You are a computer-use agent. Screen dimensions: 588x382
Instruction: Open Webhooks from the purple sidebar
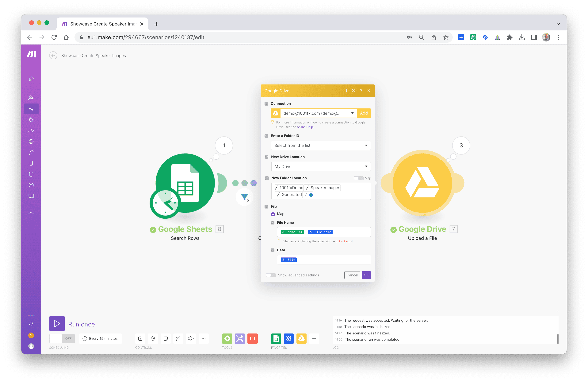point(31,142)
